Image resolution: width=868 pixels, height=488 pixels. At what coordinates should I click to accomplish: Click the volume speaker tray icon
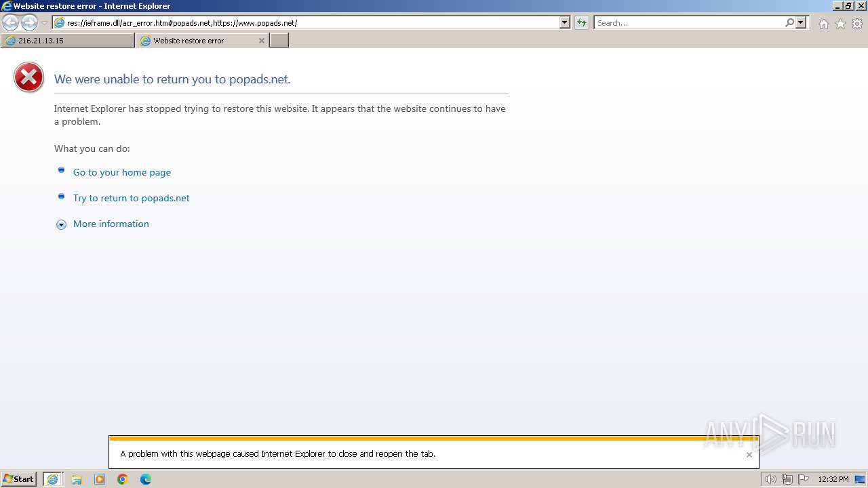(x=770, y=479)
